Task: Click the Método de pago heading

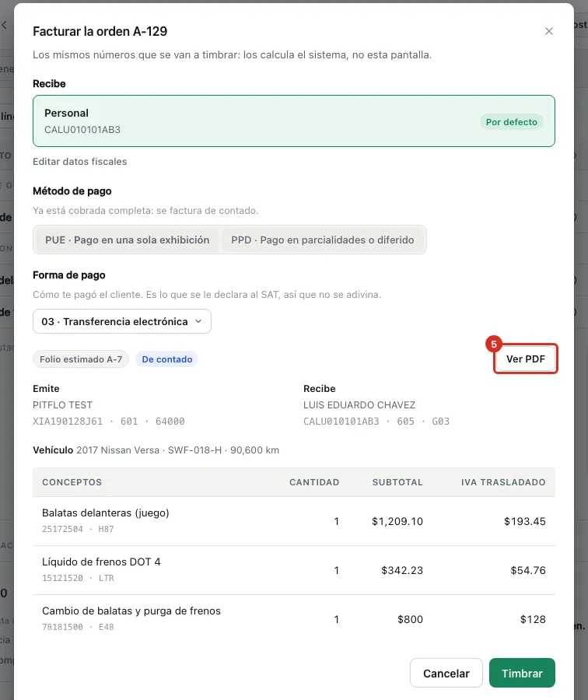Action: point(72,191)
